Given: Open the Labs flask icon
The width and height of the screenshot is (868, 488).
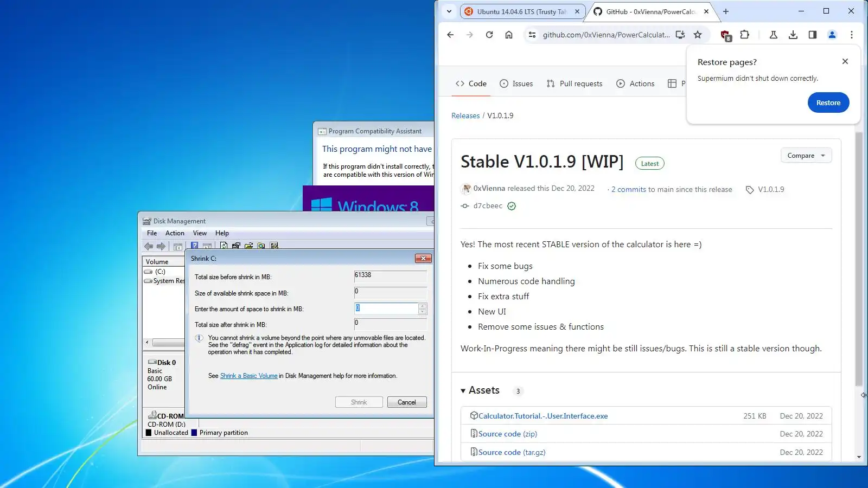Looking at the screenshot, I should click(x=774, y=35).
